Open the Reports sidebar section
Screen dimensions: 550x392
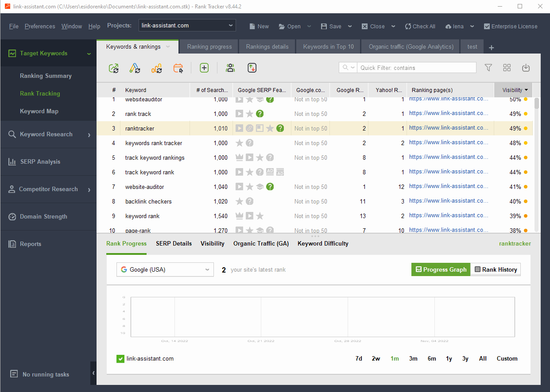pos(48,244)
